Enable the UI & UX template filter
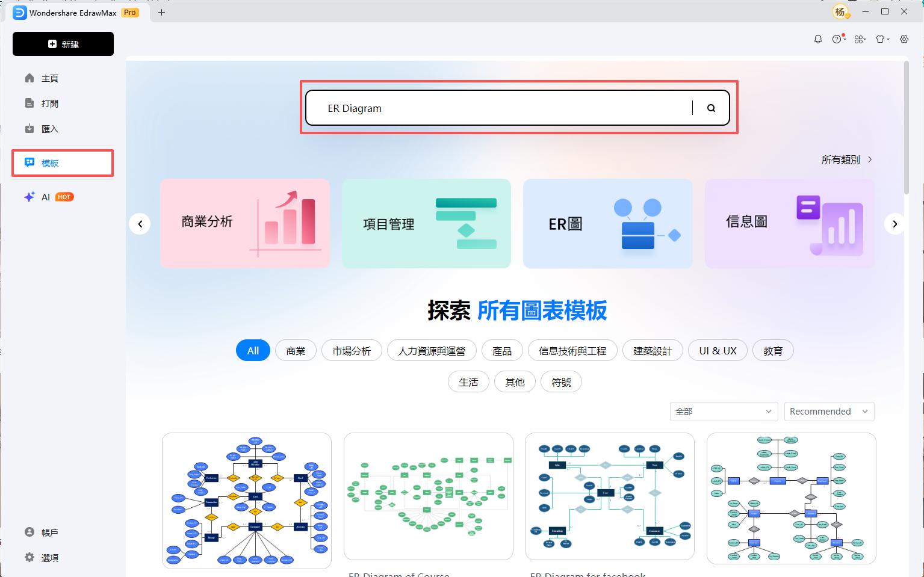The image size is (924, 577). 717,350
